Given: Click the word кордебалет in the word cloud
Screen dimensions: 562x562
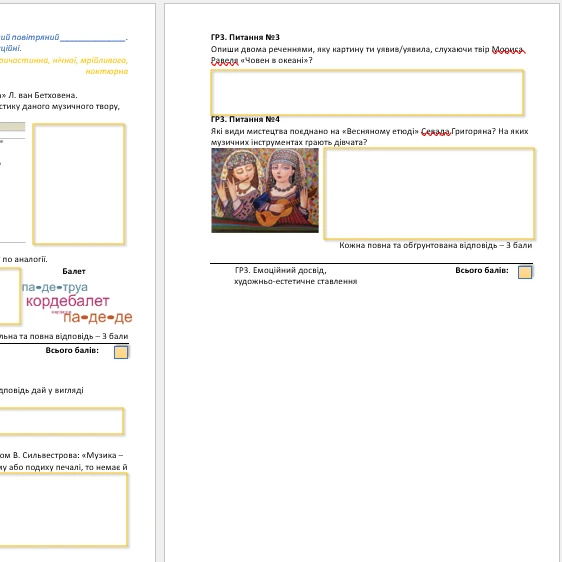Looking at the screenshot, I should click(68, 301).
